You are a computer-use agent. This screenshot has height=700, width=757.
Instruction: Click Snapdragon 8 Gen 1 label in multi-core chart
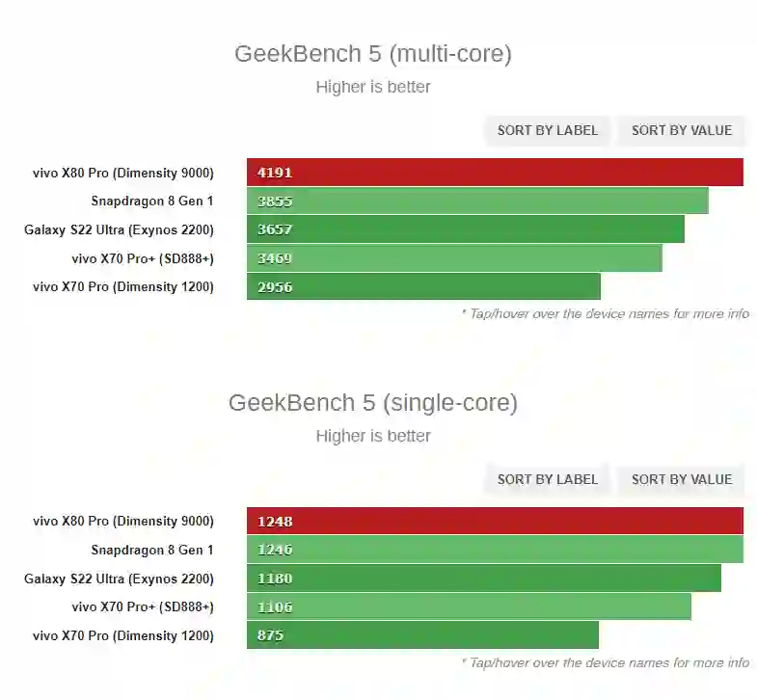click(152, 202)
